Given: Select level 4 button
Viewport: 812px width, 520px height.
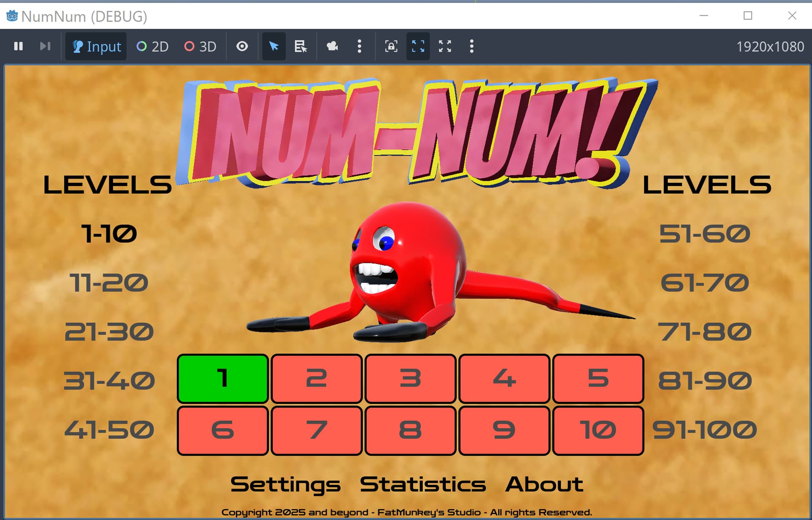Looking at the screenshot, I should 505,379.
